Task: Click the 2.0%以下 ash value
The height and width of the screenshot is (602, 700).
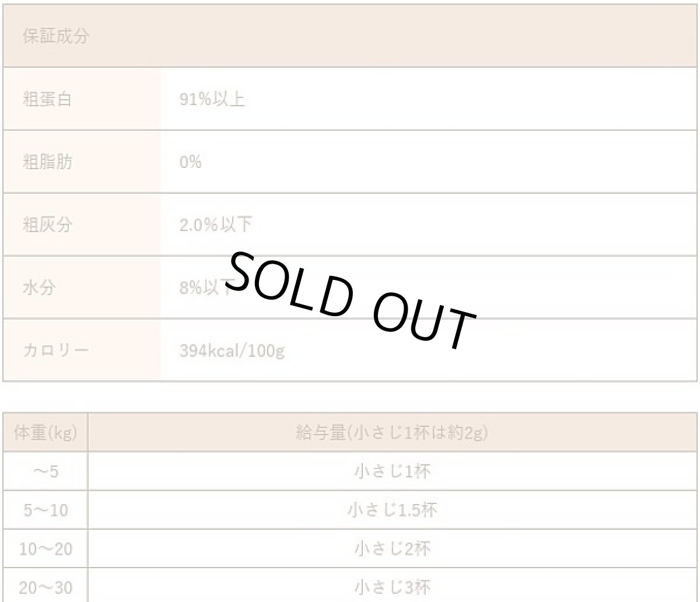Action: (x=216, y=225)
